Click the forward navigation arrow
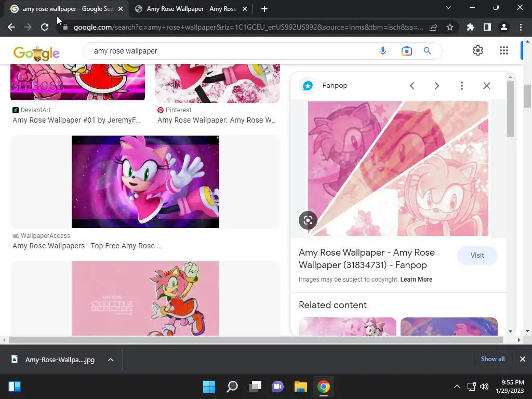This screenshot has width=532, height=399. (28, 27)
